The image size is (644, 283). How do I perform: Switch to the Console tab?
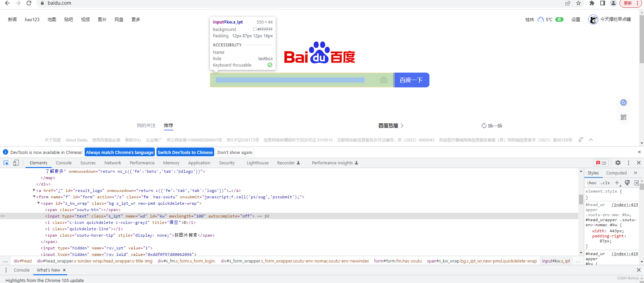coord(64,163)
